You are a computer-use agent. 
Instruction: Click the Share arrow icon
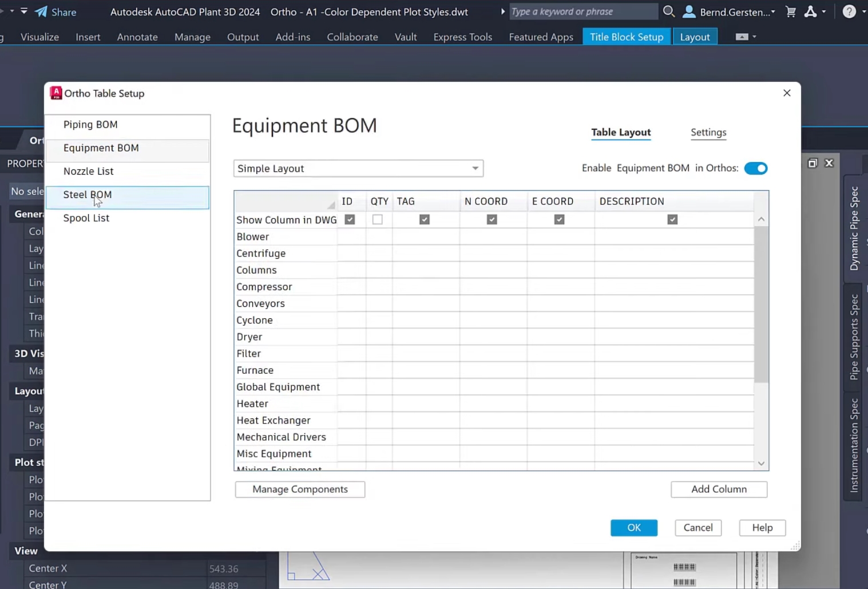pyautogui.click(x=41, y=11)
